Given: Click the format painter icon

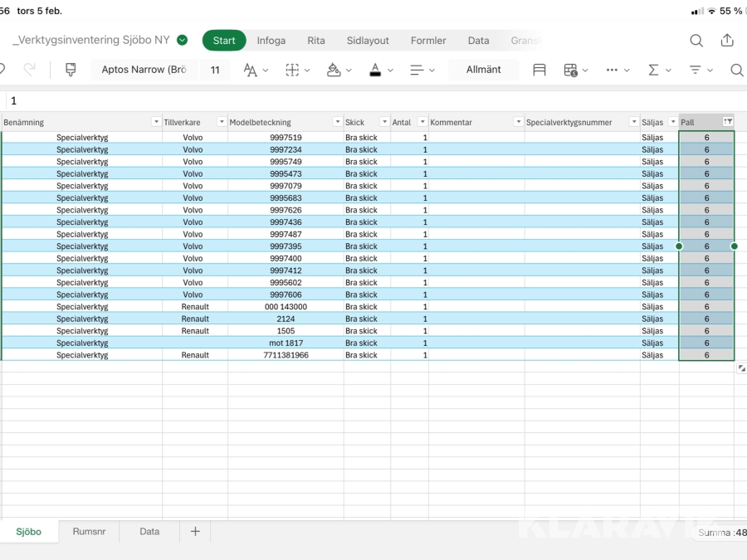Looking at the screenshot, I should (71, 70).
